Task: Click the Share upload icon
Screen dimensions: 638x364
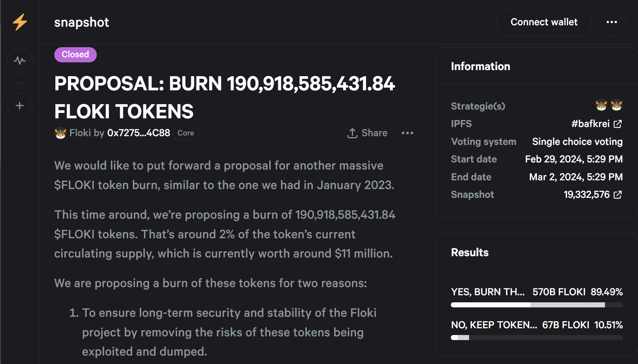Action: (x=352, y=133)
